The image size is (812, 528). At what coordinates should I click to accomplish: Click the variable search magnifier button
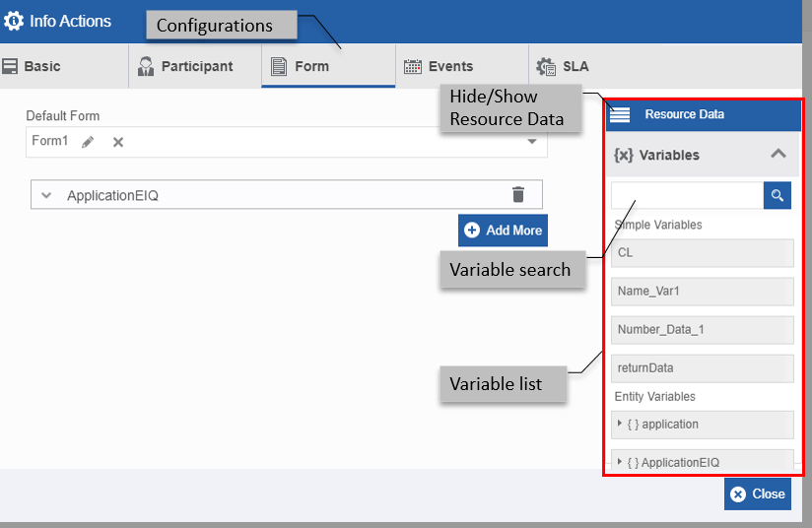(778, 195)
